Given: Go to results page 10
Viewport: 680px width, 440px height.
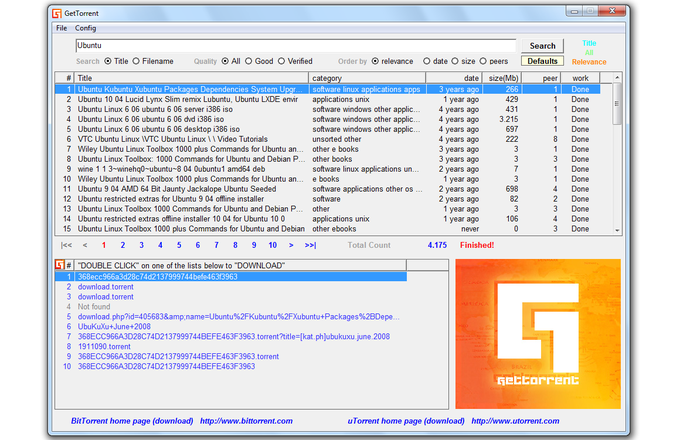Looking at the screenshot, I should tap(272, 245).
